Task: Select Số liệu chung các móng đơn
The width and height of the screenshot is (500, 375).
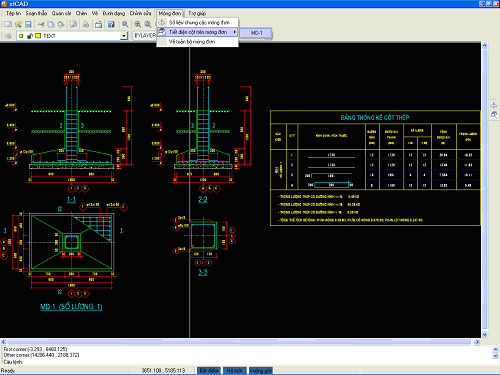Action: coord(198,22)
